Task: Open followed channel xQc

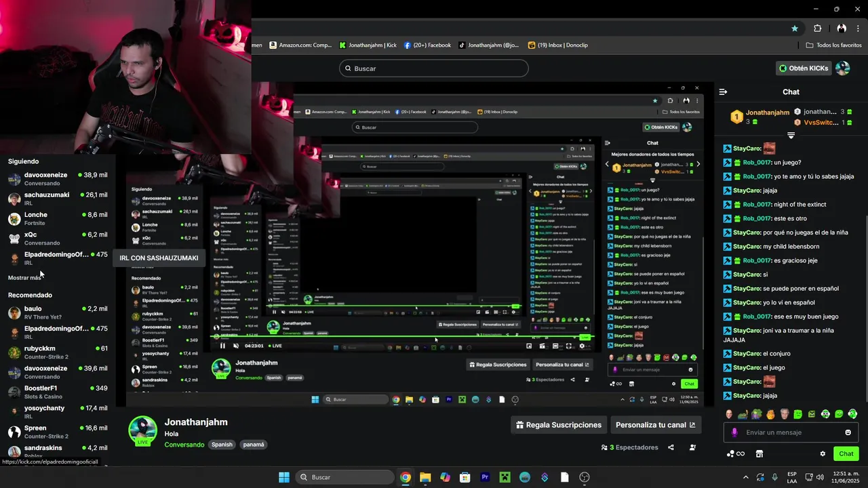Action: [x=58, y=238]
